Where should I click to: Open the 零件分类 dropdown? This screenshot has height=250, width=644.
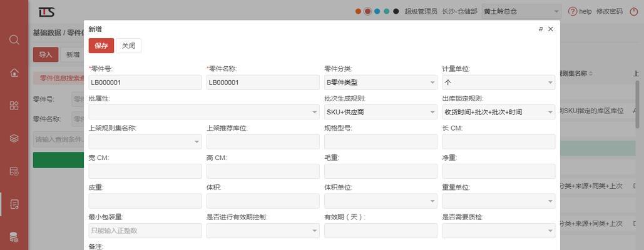[381, 82]
